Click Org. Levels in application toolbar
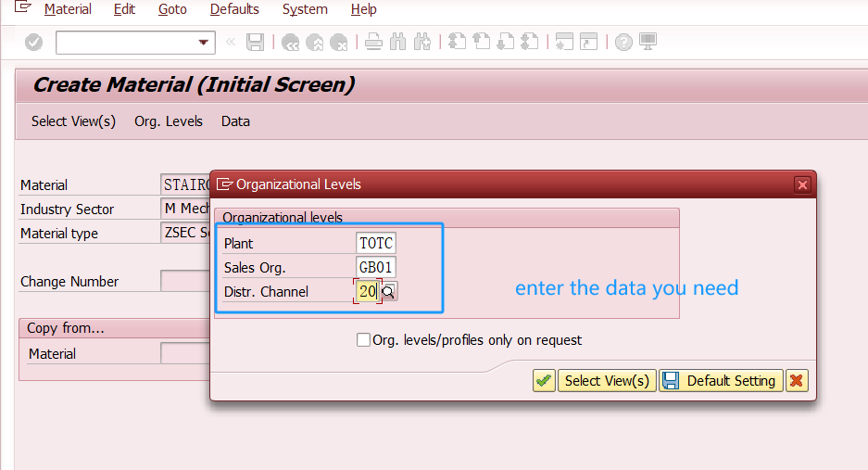868x470 pixels. [169, 121]
